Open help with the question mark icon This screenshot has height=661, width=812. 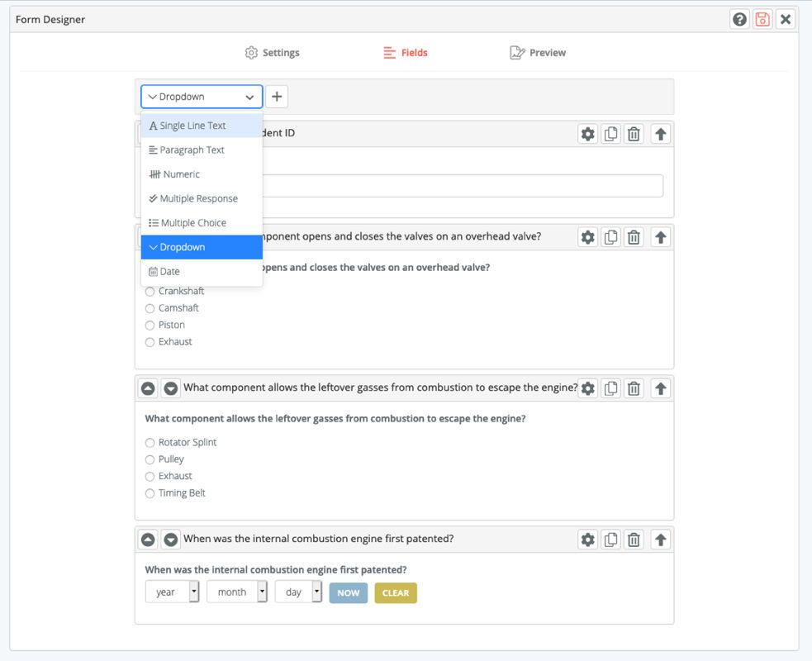(x=739, y=19)
